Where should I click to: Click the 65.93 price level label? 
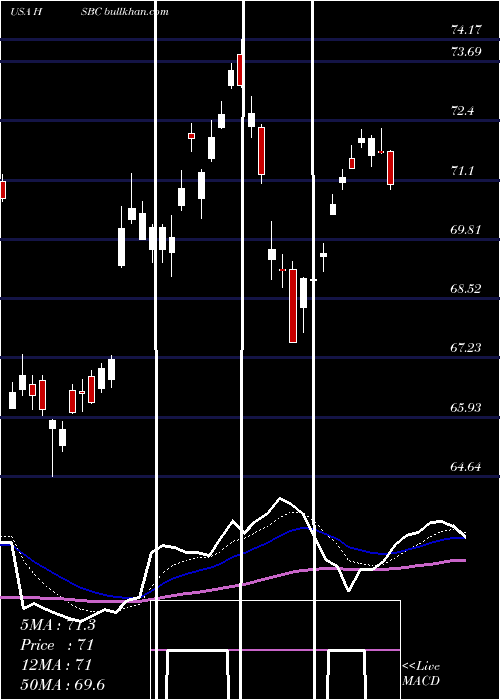pyautogui.click(x=466, y=408)
